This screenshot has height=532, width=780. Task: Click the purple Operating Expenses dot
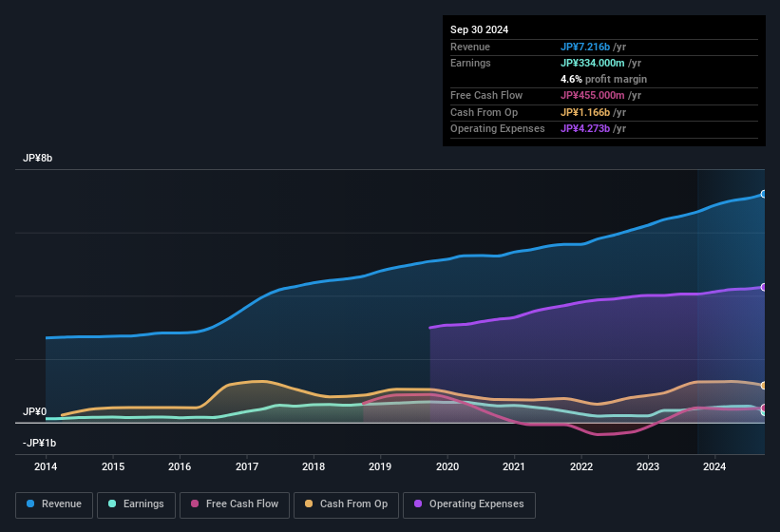418,504
